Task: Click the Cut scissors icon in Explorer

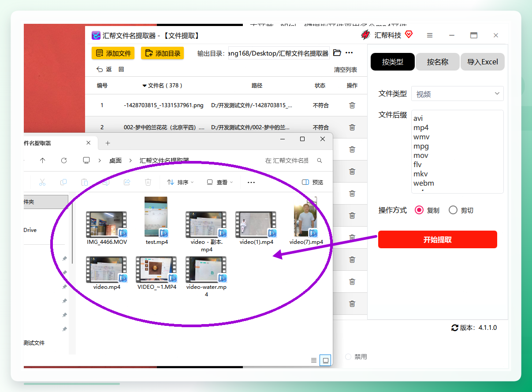Action: (x=42, y=182)
